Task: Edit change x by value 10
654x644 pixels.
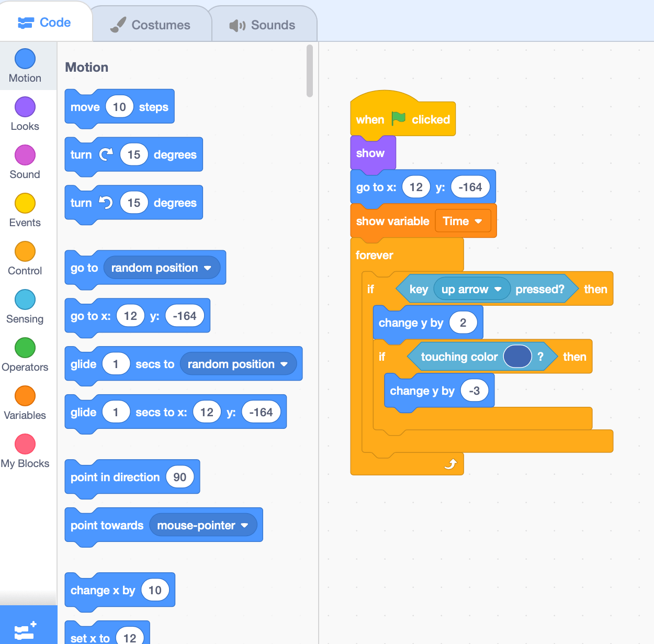Action: point(155,590)
